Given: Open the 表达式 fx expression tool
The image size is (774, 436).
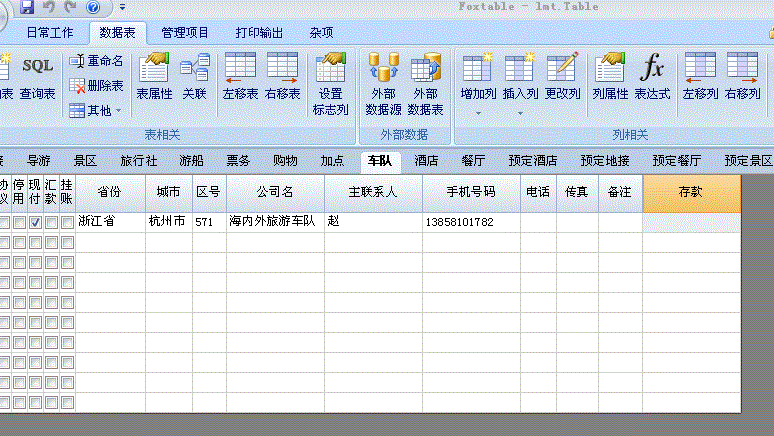Looking at the screenshot, I should (652, 77).
